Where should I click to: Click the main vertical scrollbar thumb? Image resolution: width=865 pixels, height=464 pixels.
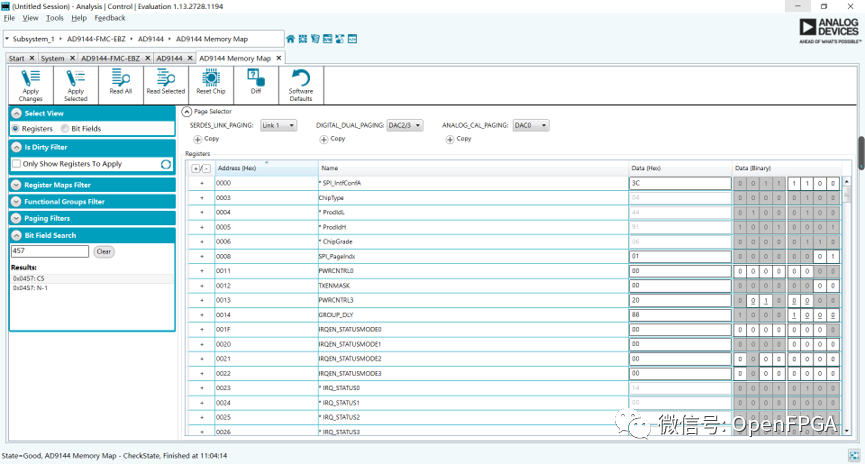point(861,152)
